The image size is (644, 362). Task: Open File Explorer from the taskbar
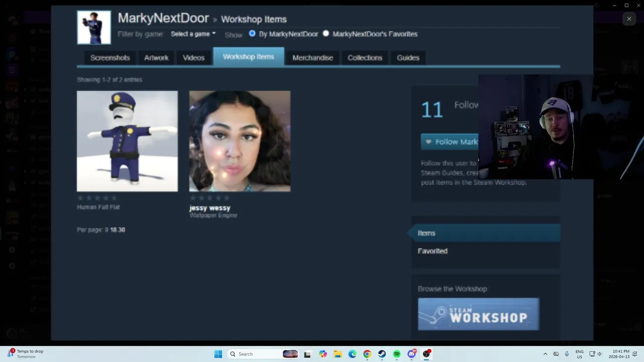click(x=338, y=354)
